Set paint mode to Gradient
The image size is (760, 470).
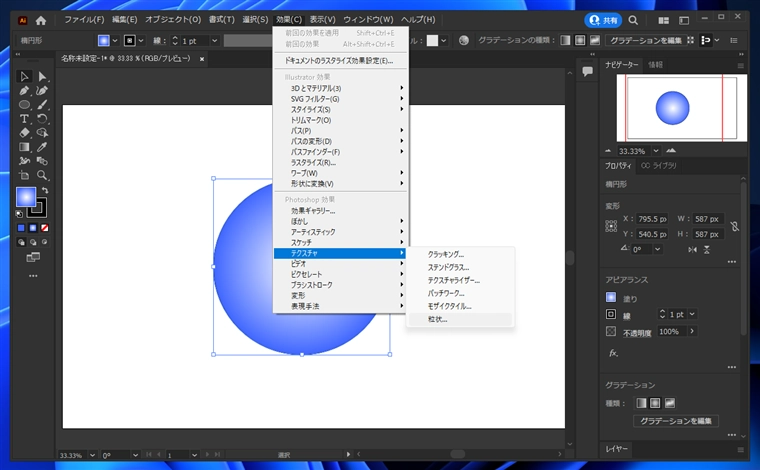tap(32, 228)
